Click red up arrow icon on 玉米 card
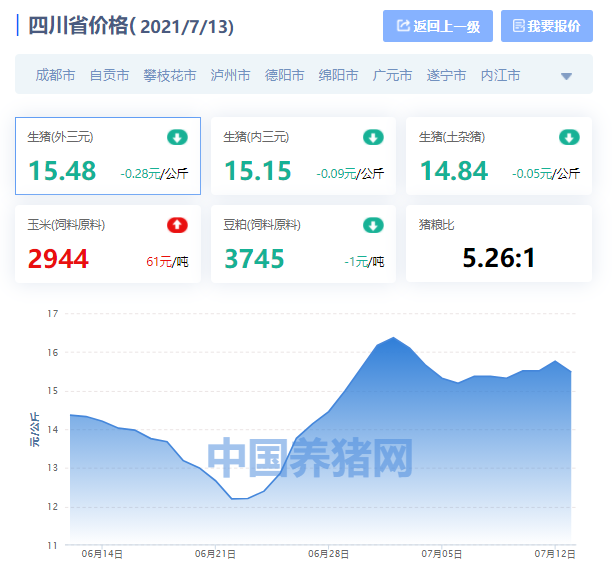612x571 pixels. (x=177, y=225)
